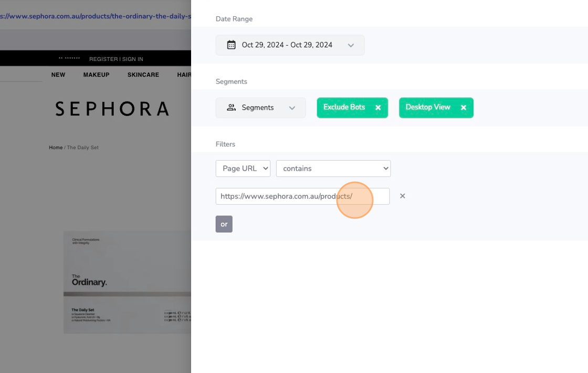Click The Ordinary product image

click(127, 282)
